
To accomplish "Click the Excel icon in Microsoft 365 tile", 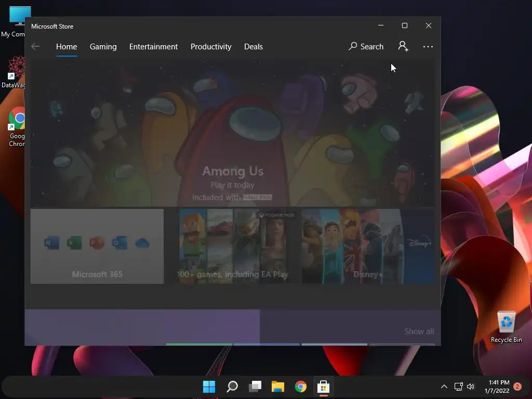I will (74, 243).
